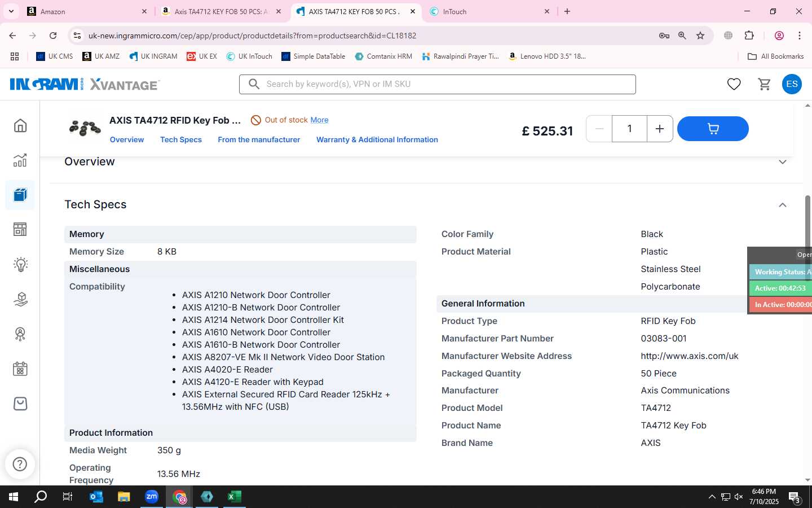
Task: Open the saved passwords key icon
Action: [x=664, y=36]
